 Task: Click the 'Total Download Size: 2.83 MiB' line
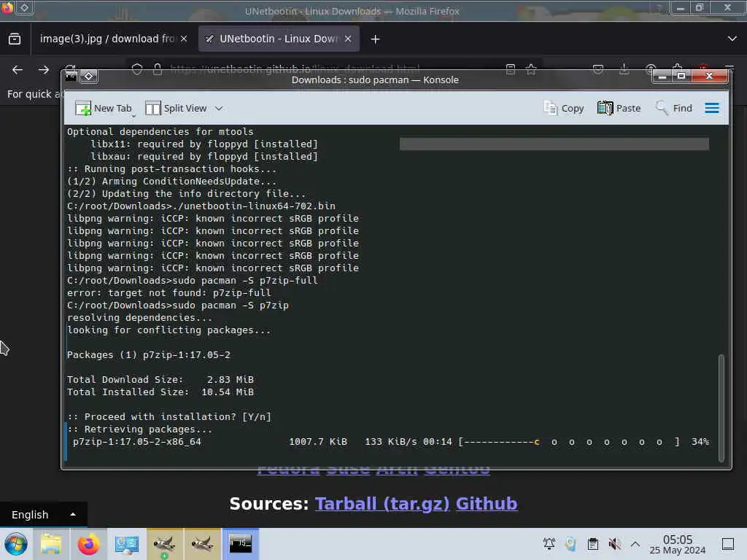click(160, 379)
